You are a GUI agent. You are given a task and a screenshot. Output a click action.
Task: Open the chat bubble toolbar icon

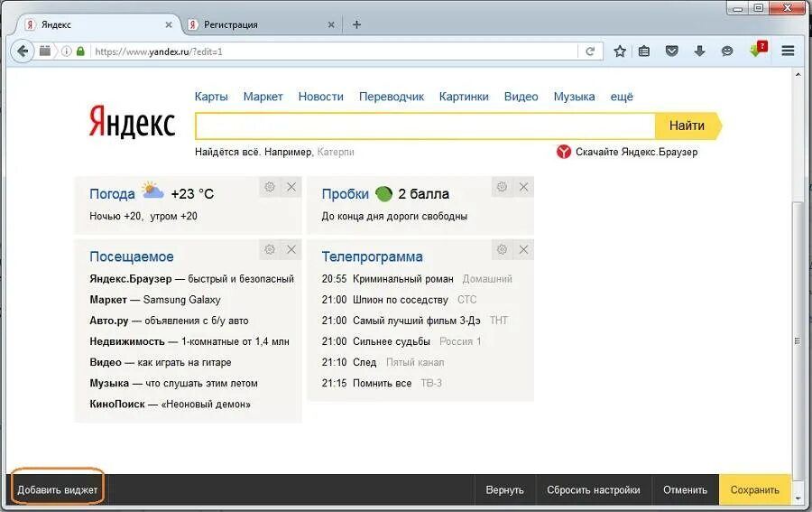click(x=727, y=51)
